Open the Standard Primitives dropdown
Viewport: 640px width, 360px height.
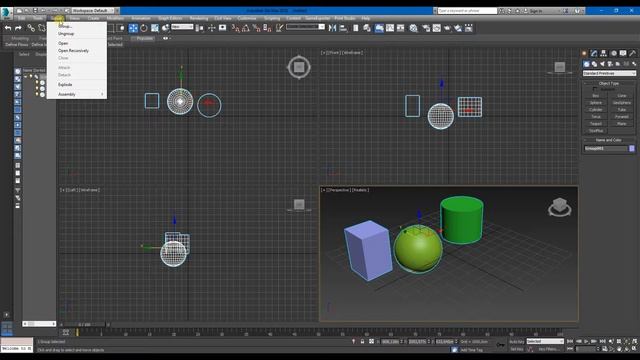click(x=609, y=73)
